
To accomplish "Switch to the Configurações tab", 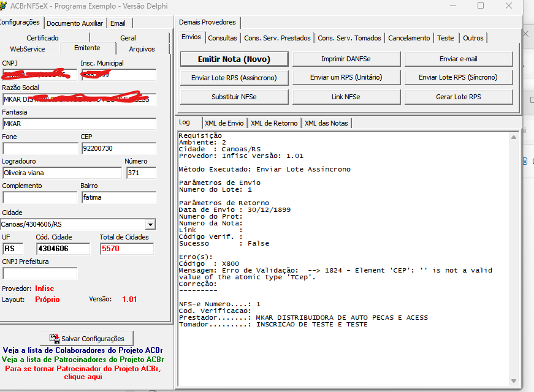I will [x=20, y=23].
